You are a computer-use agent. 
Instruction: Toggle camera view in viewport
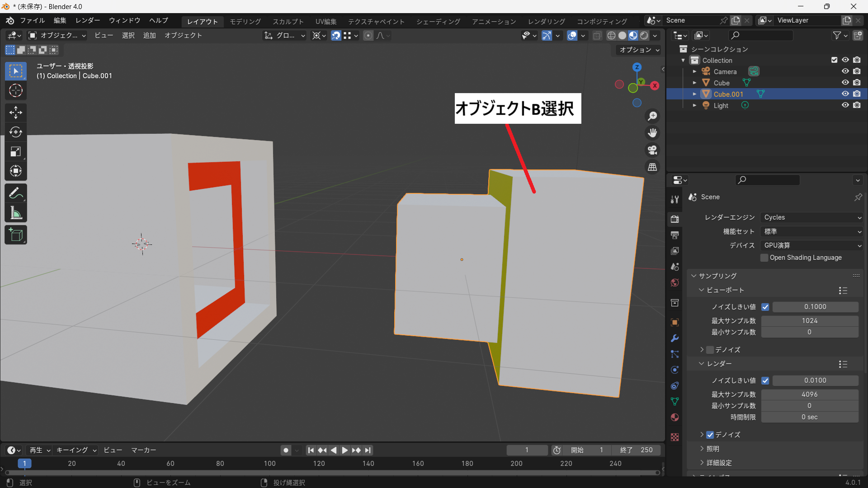click(652, 150)
